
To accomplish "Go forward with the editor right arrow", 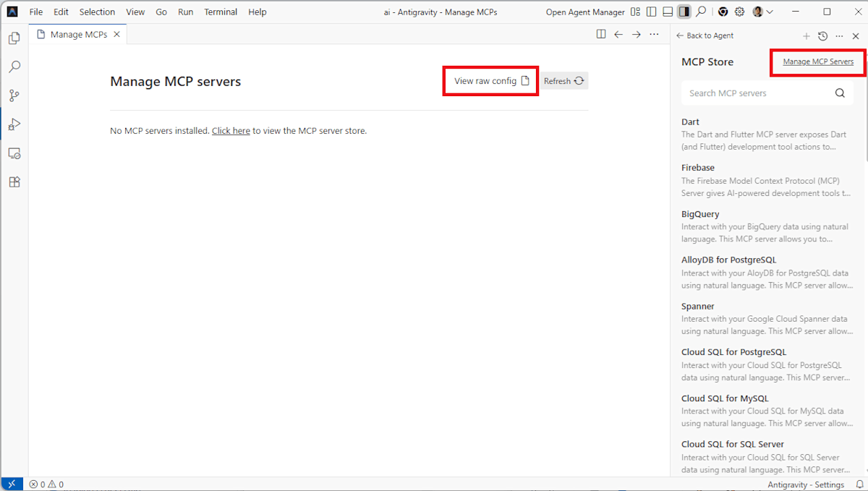I will tap(637, 34).
